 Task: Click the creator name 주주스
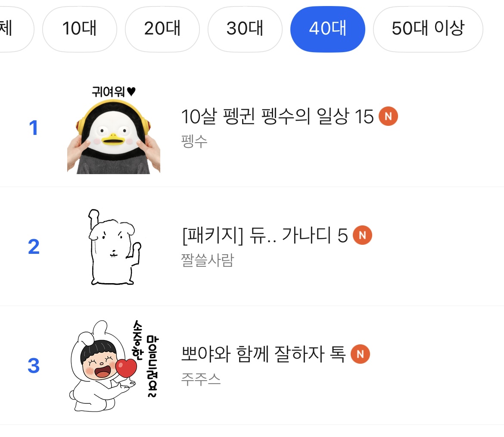point(201,379)
